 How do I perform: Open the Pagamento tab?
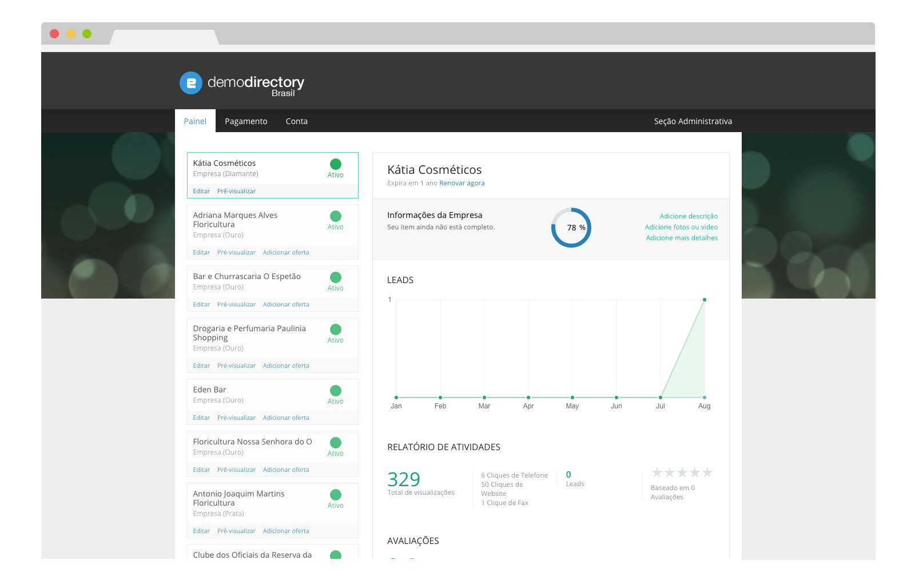(246, 121)
